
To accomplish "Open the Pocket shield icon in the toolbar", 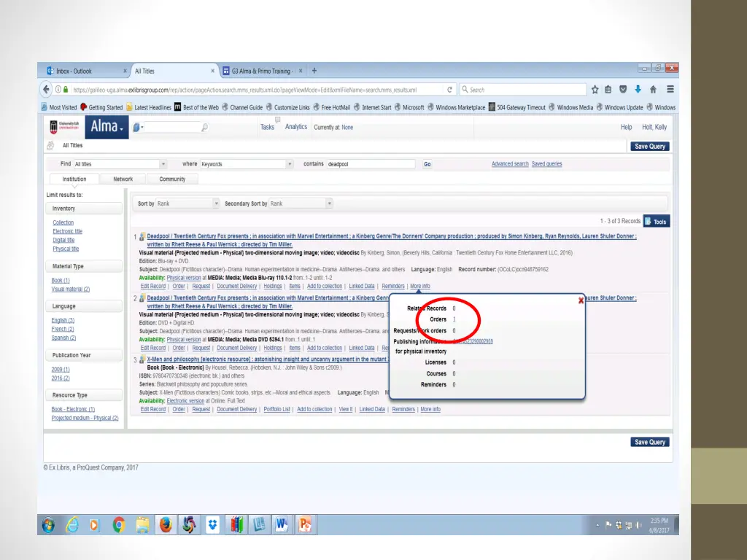I will tap(623, 90).
